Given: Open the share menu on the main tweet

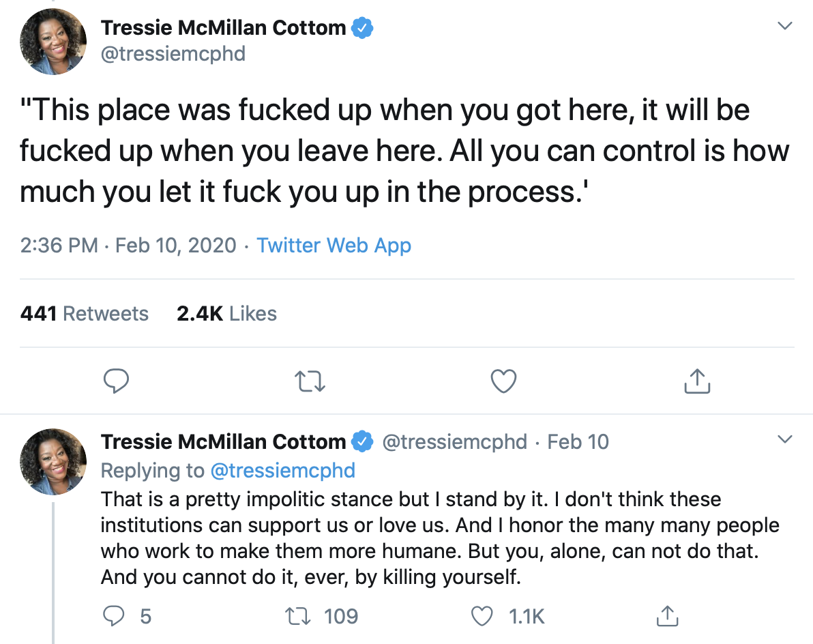Looking at the screenshot, I should (696, 381).
